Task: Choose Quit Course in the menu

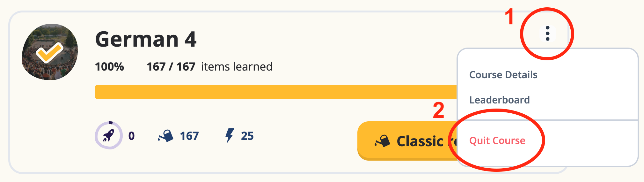Action: pos(497,140)
